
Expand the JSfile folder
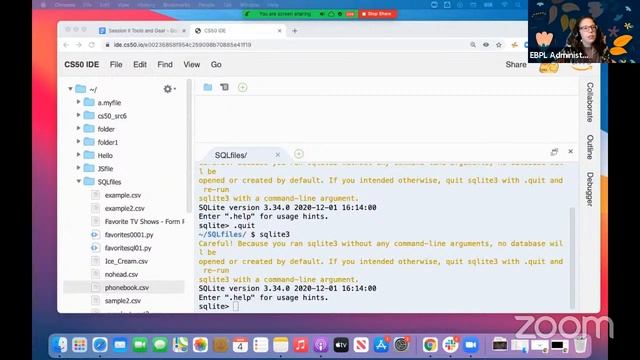pos(78,168)
